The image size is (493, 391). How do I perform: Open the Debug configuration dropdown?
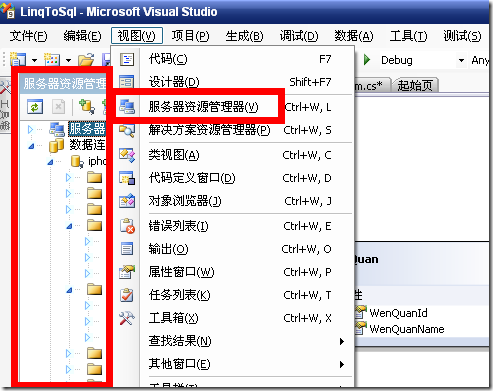[461, 60]
